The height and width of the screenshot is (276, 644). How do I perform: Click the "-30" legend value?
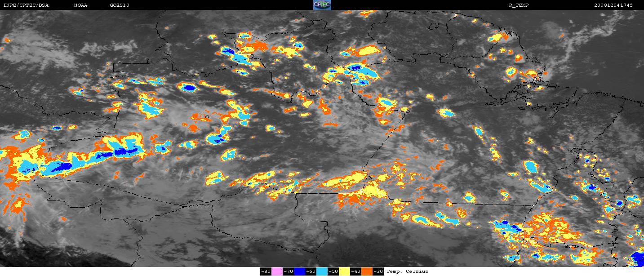coord(378,272)
